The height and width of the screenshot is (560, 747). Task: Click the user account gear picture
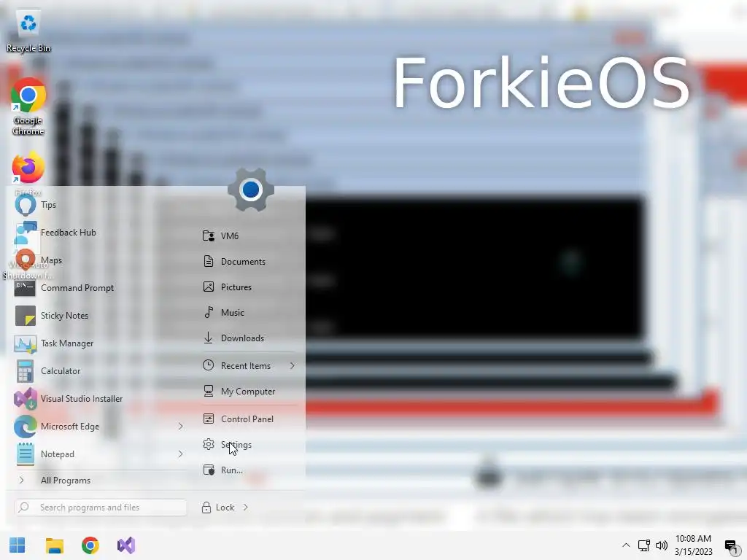click(x=251, y=190)
